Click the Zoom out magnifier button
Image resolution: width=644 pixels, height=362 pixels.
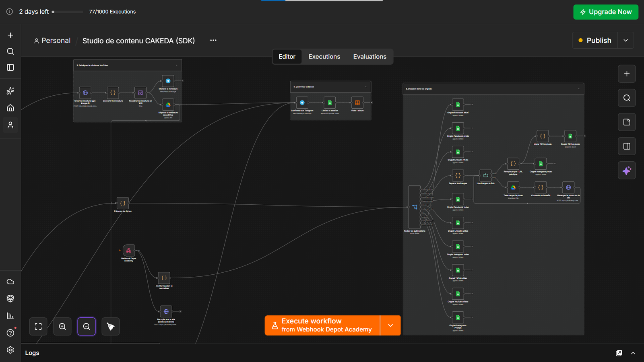[87, 327]
